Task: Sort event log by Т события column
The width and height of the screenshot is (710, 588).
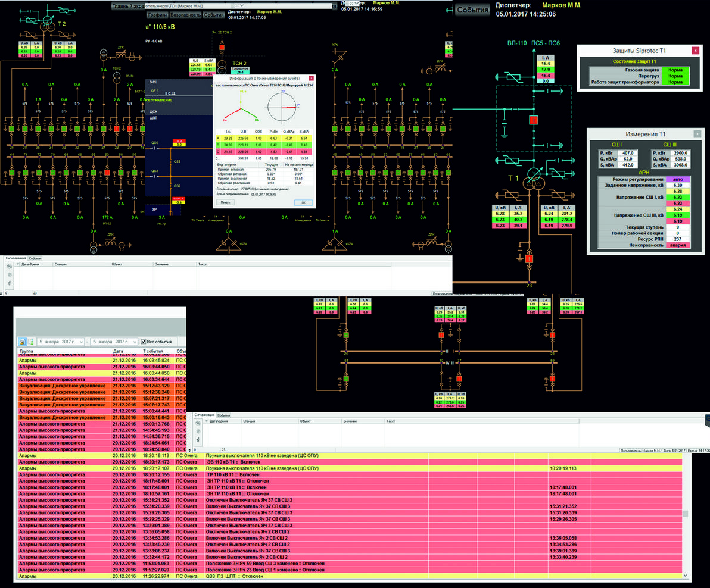Action: click(x=158, y=351)
